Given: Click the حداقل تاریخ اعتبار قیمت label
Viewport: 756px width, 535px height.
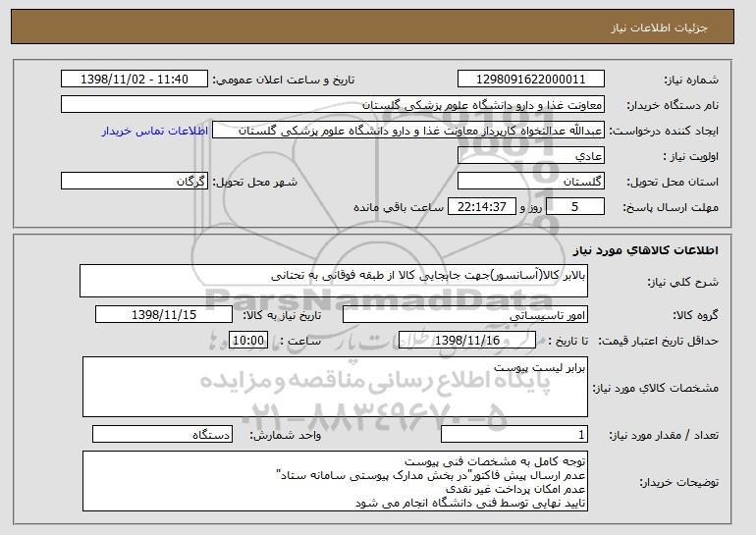Looking at the screenshot, I should tap(659, 342).
